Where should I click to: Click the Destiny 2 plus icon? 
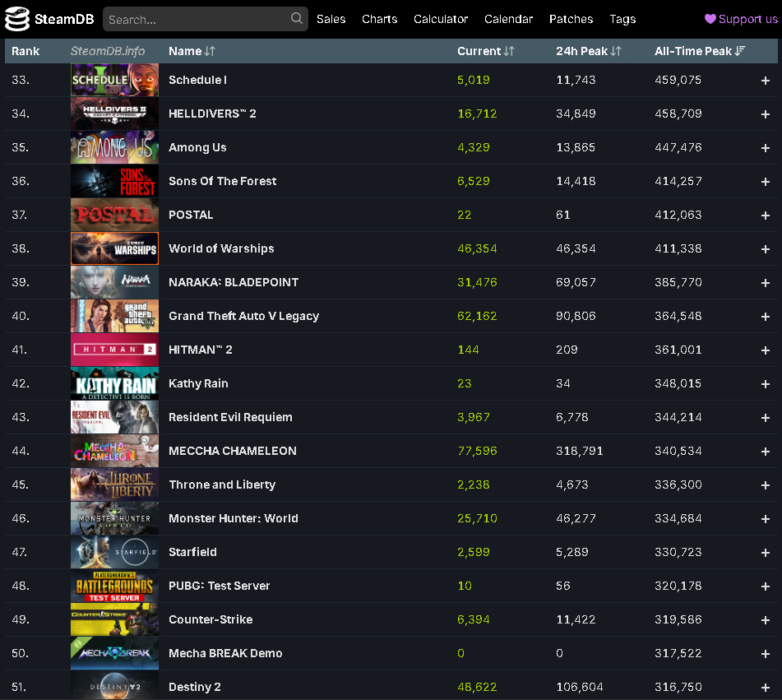(765, 688)
